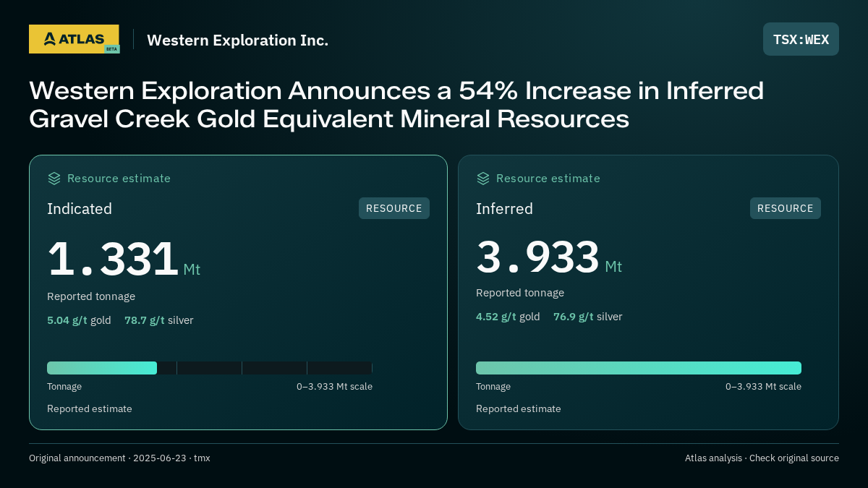Click the RESOURCE badge on the Indicated card

coord(394,208)
